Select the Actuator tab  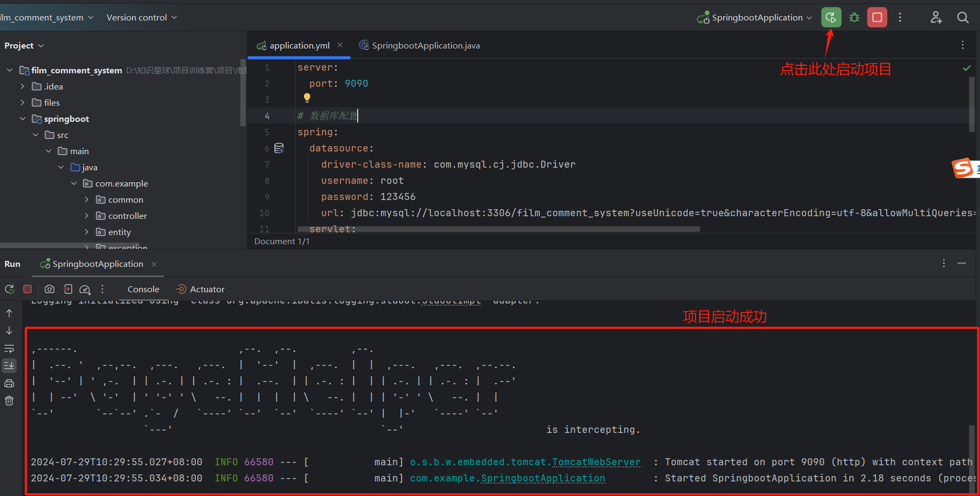200,289
